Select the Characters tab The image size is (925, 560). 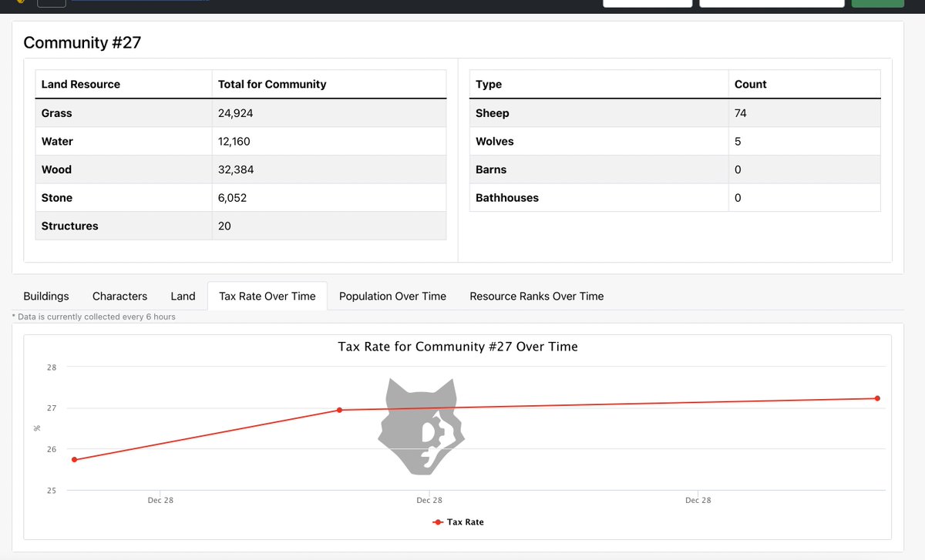[119, 296]
